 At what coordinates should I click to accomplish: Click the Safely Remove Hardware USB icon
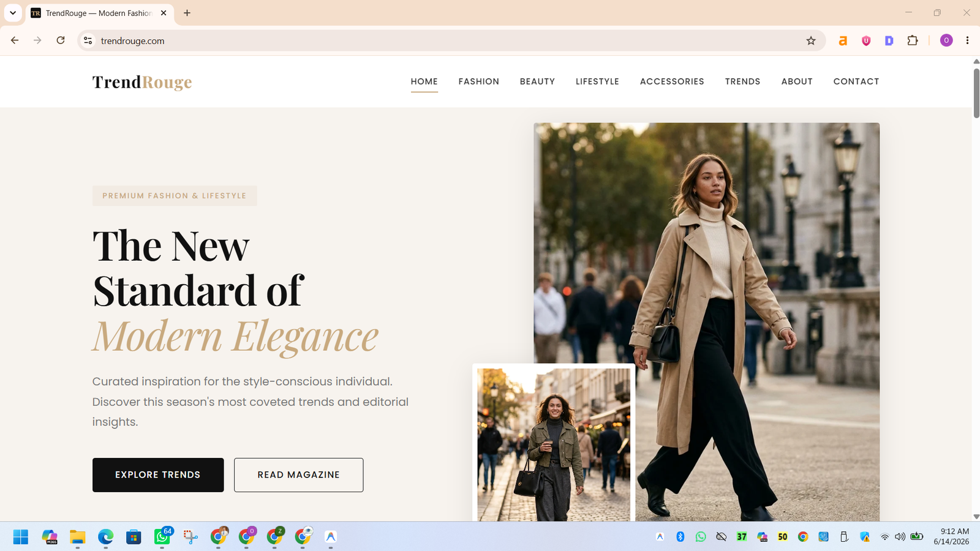click(x=844, y=536)
